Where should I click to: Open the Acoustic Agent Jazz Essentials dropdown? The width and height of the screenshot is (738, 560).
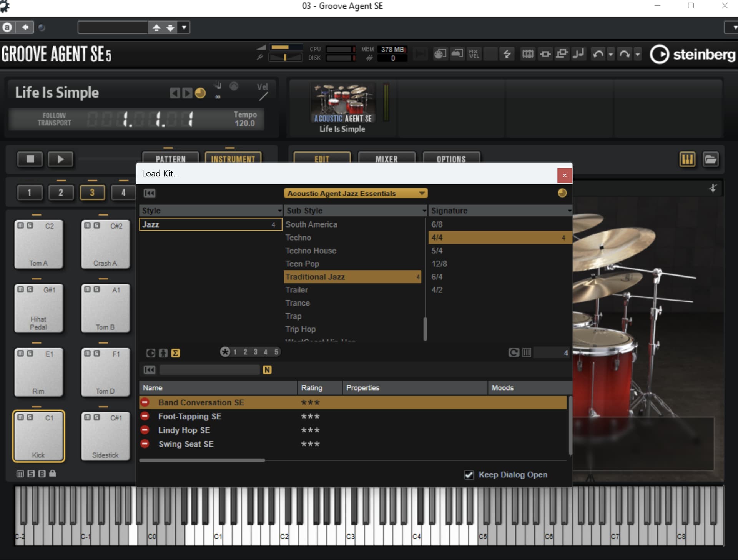(x=355, y=193)
